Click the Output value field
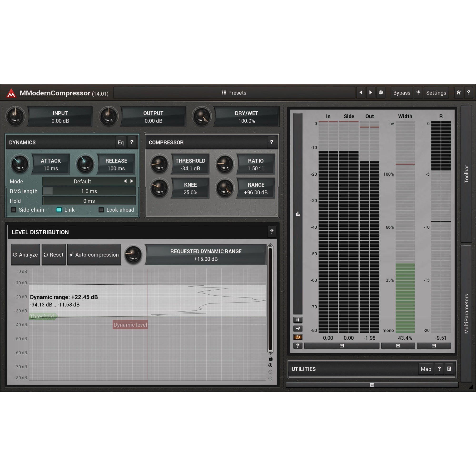The width and height of the screenshot is (476, 476). [x=153, y=117]
